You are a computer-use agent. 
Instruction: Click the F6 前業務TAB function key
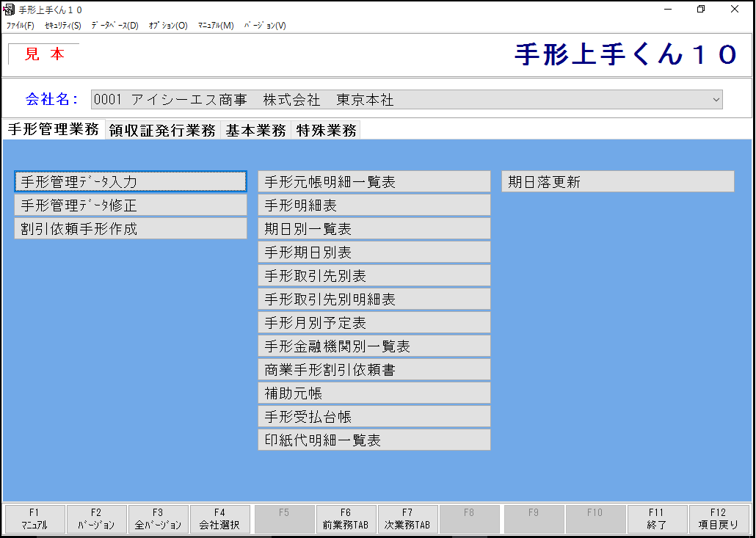click(346, 519)
